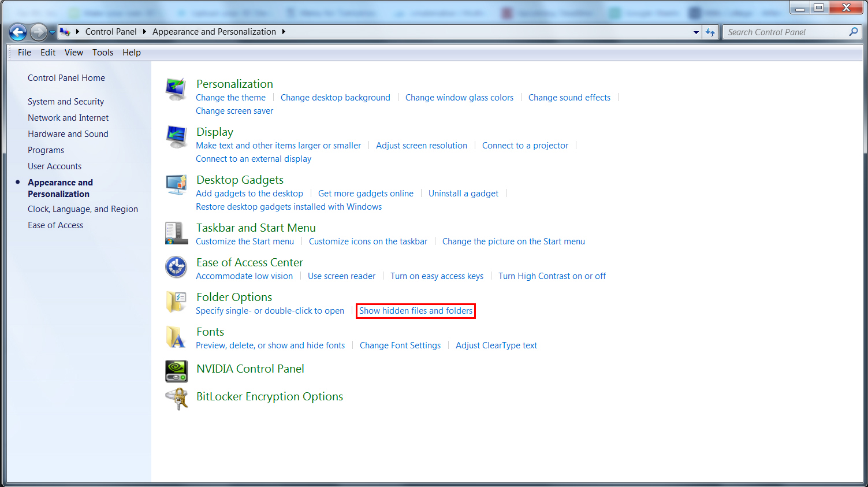Click Adjust ClearType text
Viewport: 868px width, 487px height.
(x=496, y=345)
